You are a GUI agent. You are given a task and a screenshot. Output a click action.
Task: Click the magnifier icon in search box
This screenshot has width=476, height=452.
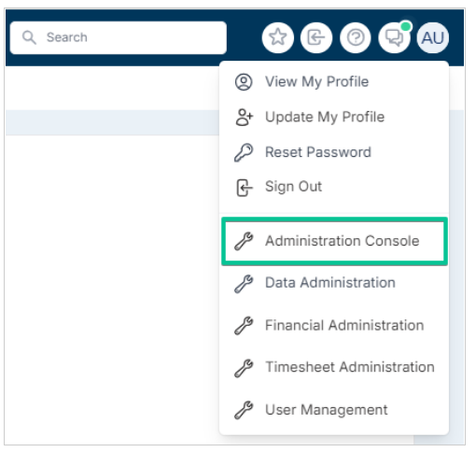coord(29,37)
